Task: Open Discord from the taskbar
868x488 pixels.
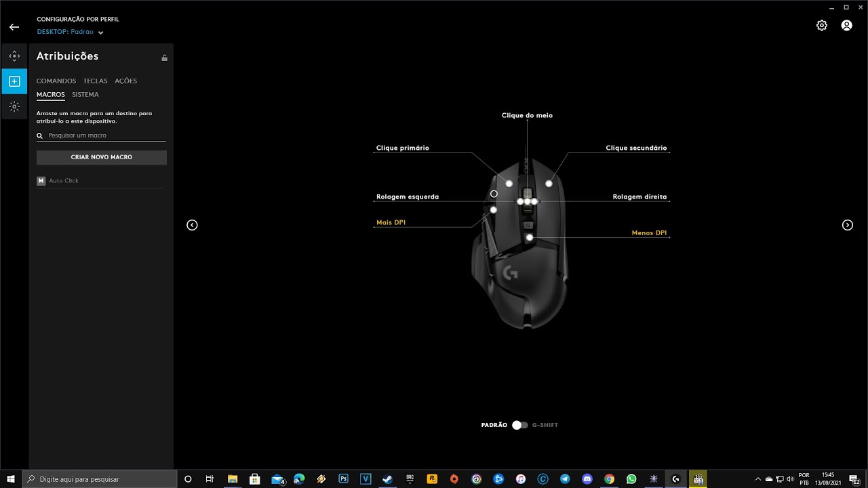Action: point(587,479)
